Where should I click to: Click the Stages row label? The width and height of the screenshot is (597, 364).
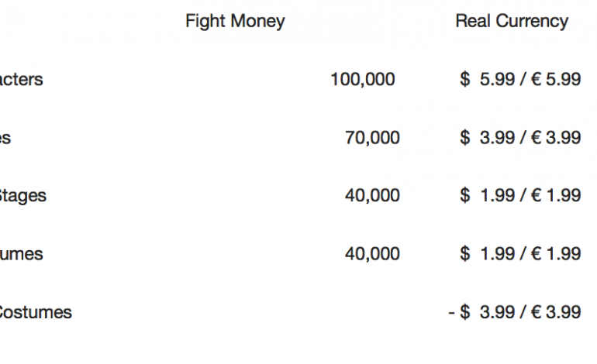point(22,196)
